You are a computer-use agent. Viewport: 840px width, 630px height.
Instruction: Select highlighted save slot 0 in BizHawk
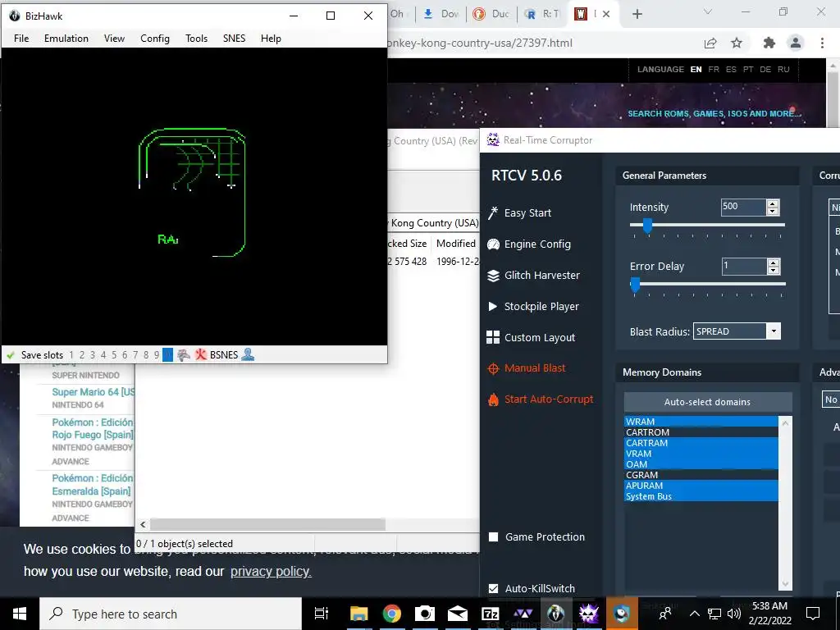pyautogui.click(x=167, y=354)
